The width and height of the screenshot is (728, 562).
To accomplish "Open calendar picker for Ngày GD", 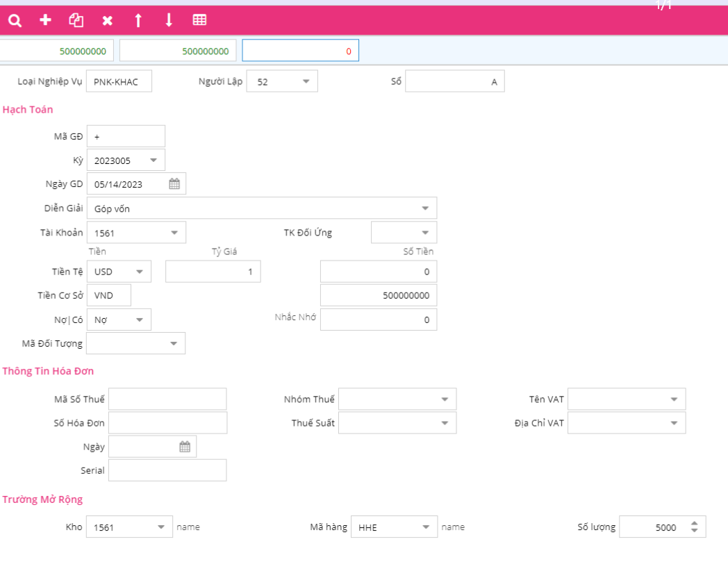I will (x=174, y=184).
